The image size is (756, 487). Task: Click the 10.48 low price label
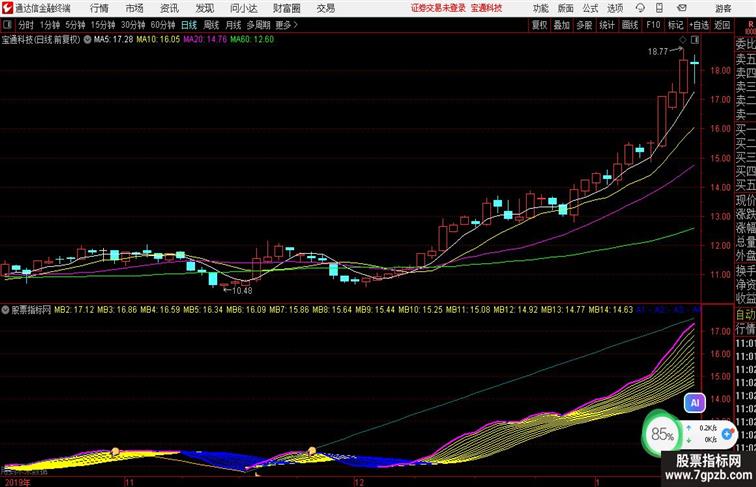coord(242,290)
